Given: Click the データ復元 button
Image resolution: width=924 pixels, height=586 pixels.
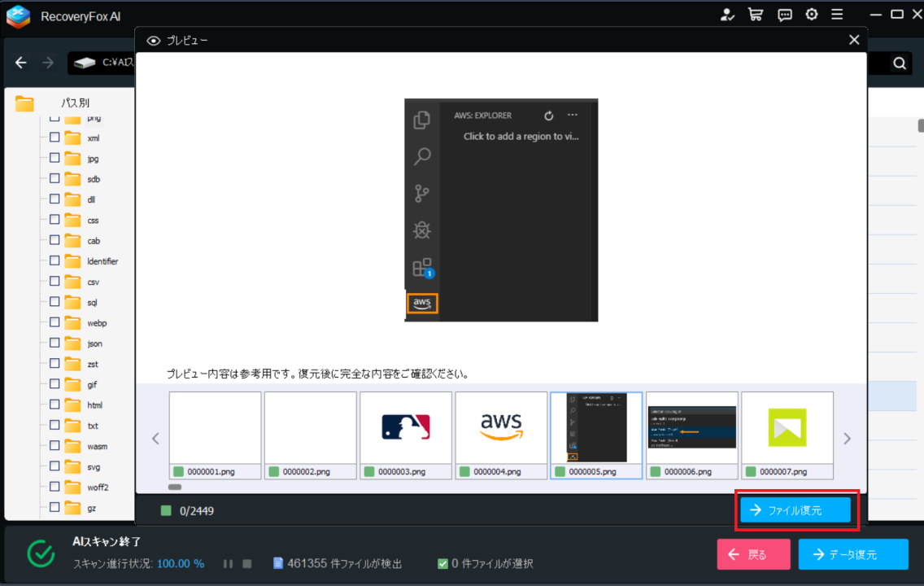Looking at the screenshot, I should click(x=853, y=554).
